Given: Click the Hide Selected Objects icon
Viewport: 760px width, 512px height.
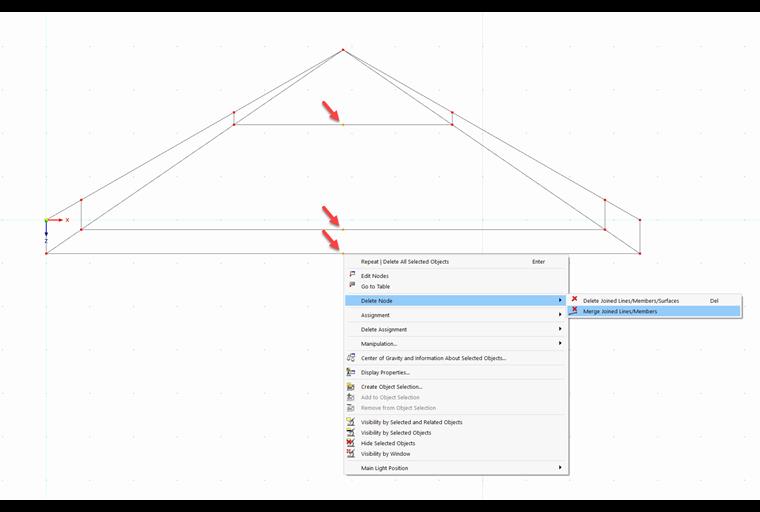Looking at the screenshot, I should pyautogui.click(x=351, y=443).
